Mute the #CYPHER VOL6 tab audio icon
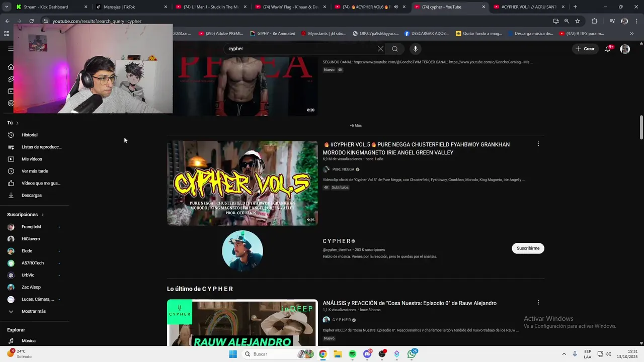The height and width of the screenshot is (362, 644). tap(396, 7)
